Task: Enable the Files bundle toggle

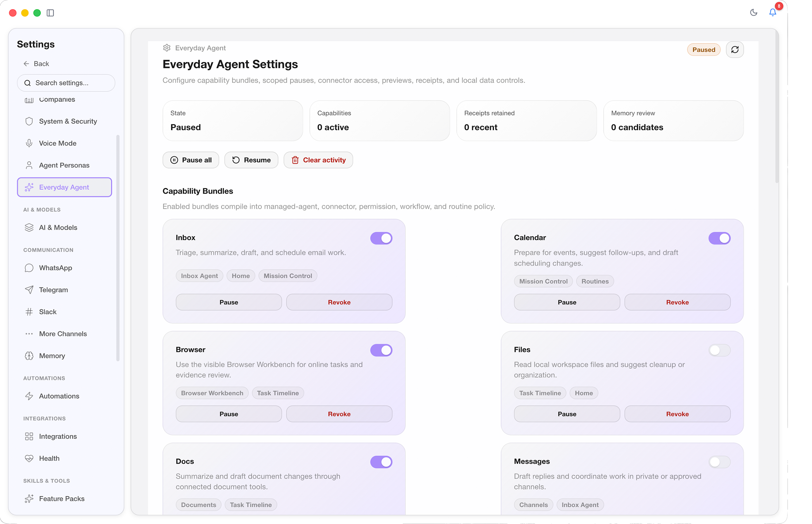Action: pos(719,350)
